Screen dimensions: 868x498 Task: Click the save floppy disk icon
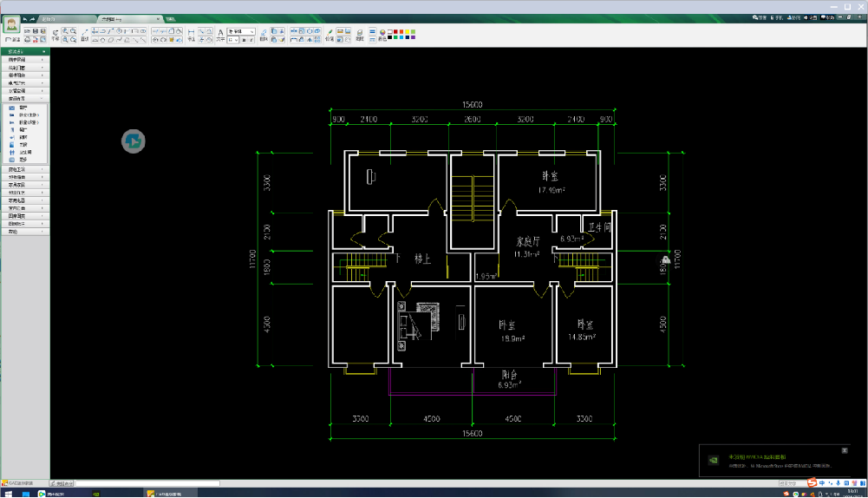[36, 31]
